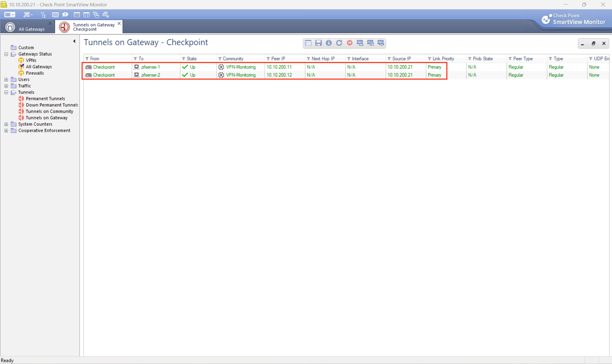Click the From column filter icon
The image size is (612, 364).
87,59
